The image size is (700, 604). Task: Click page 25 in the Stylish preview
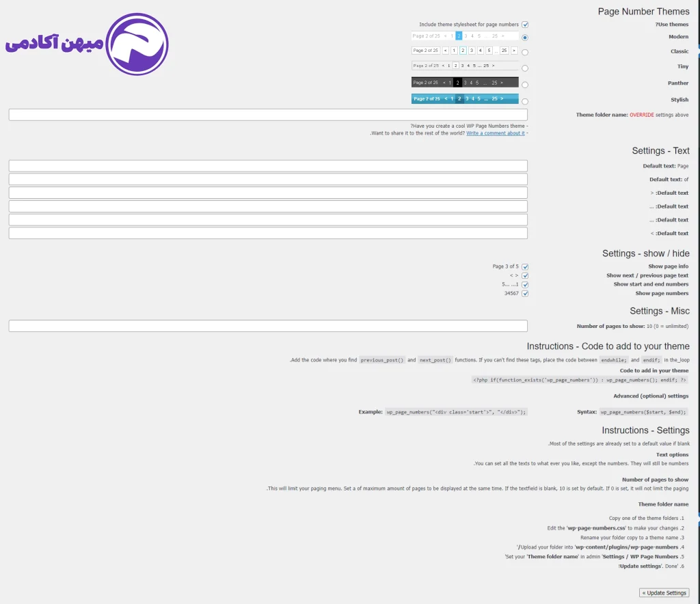pos(495,98)
